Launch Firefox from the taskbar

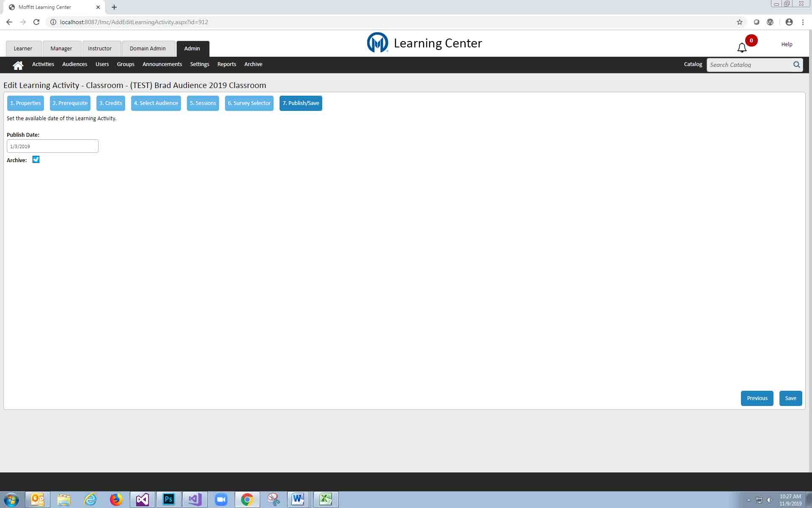point(116,499)
